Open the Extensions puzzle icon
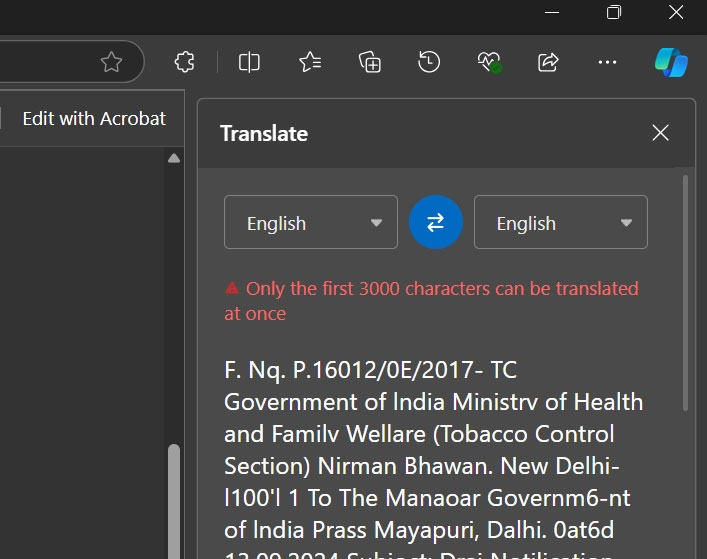 [x=184, y=62]
